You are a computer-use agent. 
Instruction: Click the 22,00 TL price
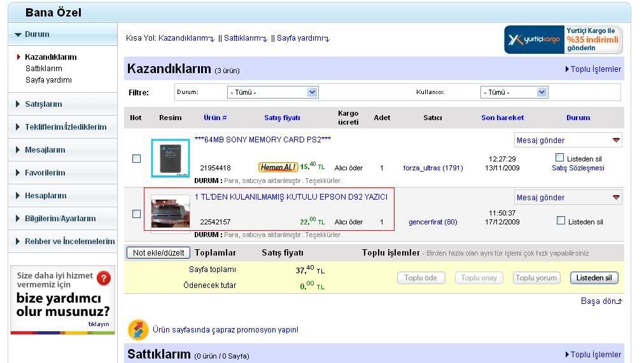(312, 221)
